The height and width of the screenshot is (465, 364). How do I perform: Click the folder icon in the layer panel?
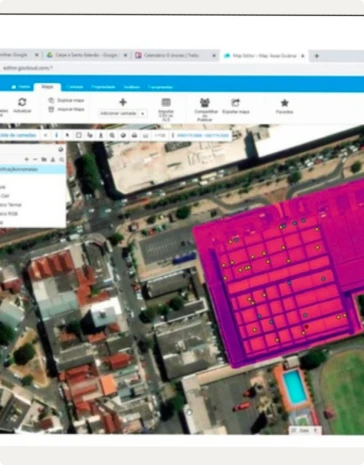coord(44,159)
